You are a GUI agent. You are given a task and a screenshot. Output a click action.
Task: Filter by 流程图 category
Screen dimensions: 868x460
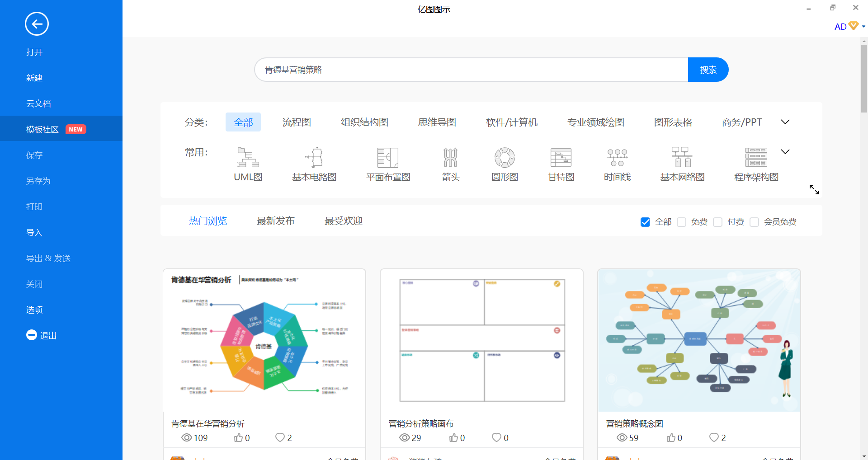[x=297, y=122]
